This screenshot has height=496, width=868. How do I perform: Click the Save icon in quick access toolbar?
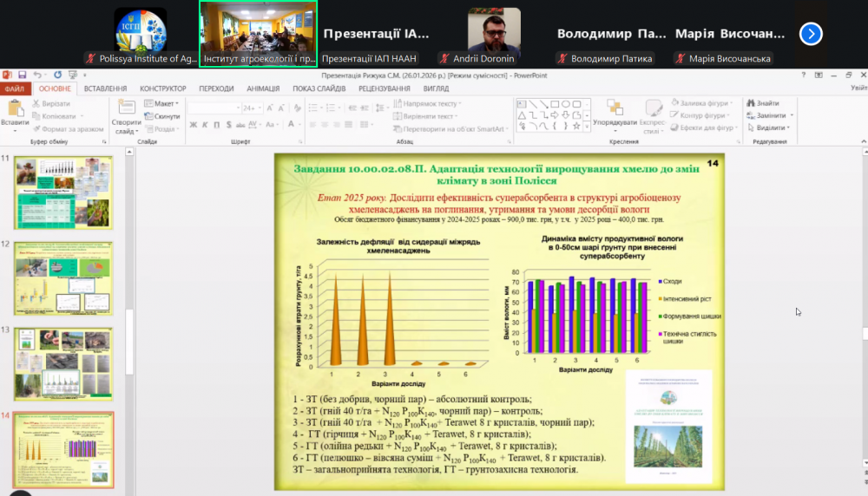(x=23, y=75)
